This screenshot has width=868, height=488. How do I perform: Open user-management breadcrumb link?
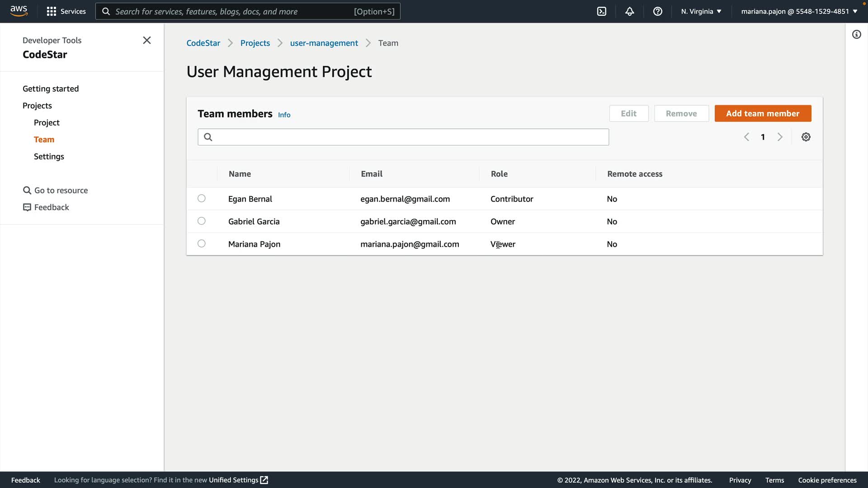(x=324, y=43)
